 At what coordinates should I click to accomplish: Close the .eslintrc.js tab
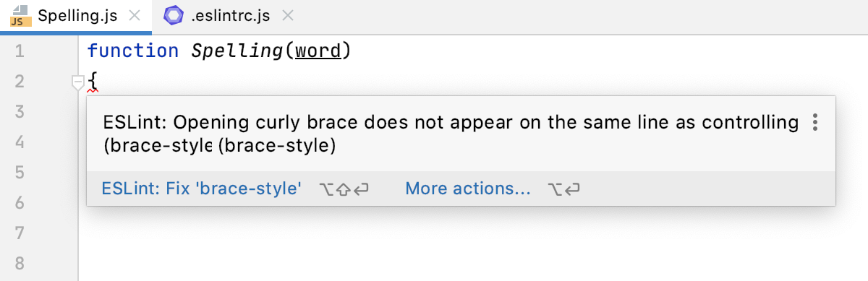pyautogui.click(x=287, y=16)
